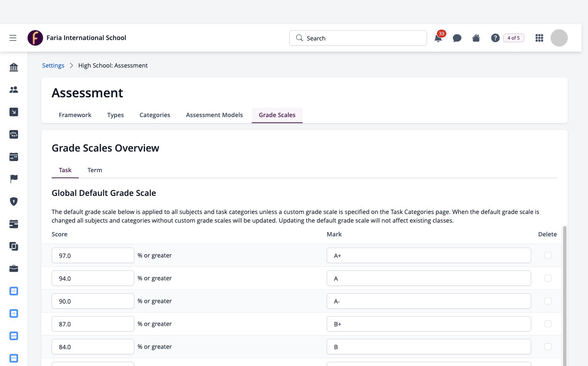Focus the 97.0 score input field
Screen dimensions: 588x366
(93, 255)
